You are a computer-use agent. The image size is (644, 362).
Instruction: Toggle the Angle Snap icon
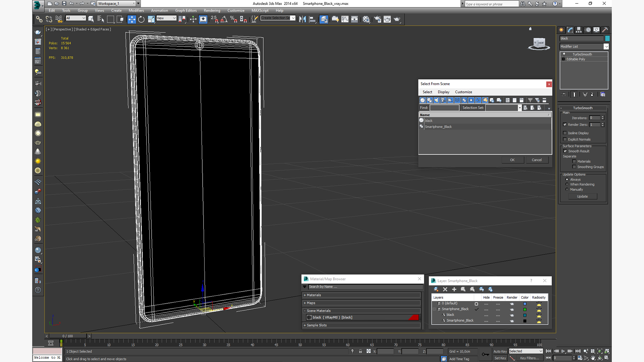click(x=224, y=19)
